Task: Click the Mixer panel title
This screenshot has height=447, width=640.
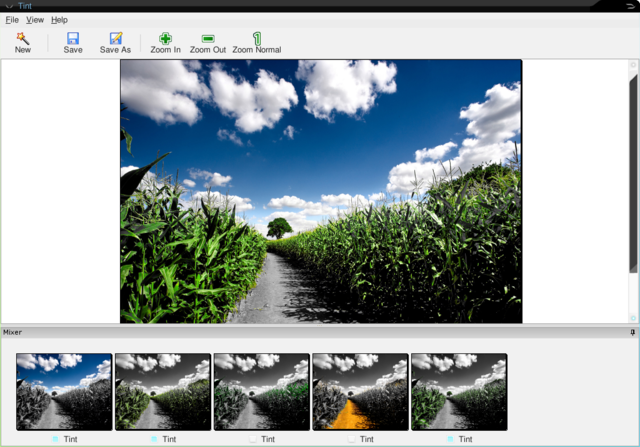Action: click(x=13, y=332)
